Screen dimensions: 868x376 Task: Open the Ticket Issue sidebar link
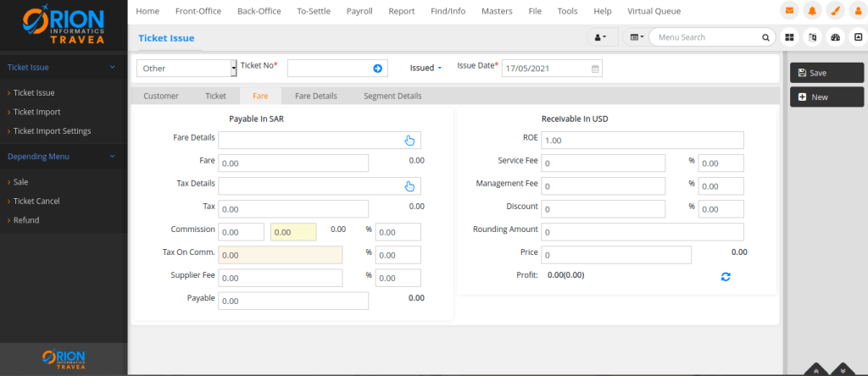point(34,93)
